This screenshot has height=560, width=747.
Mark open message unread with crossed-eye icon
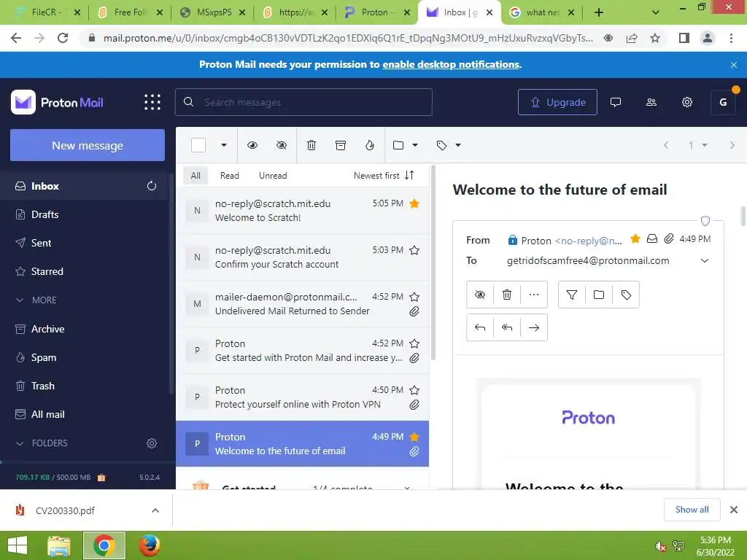click(x=480, y=295)
